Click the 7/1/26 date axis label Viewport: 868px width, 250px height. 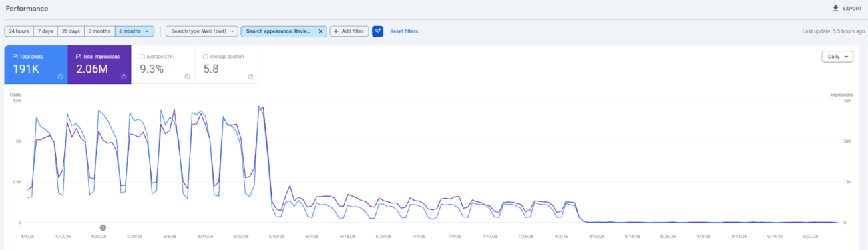pos(419,236)
